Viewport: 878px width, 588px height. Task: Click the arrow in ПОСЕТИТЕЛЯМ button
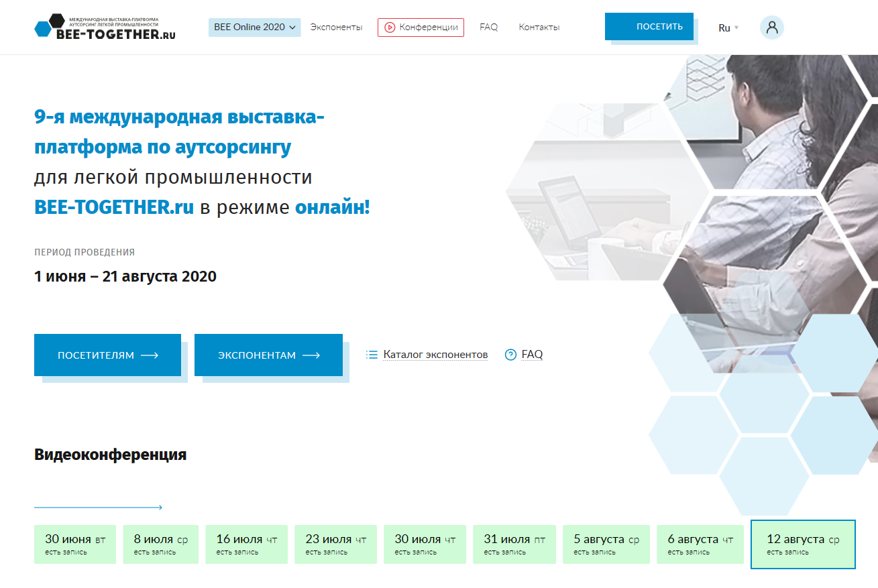pos(150,355)
